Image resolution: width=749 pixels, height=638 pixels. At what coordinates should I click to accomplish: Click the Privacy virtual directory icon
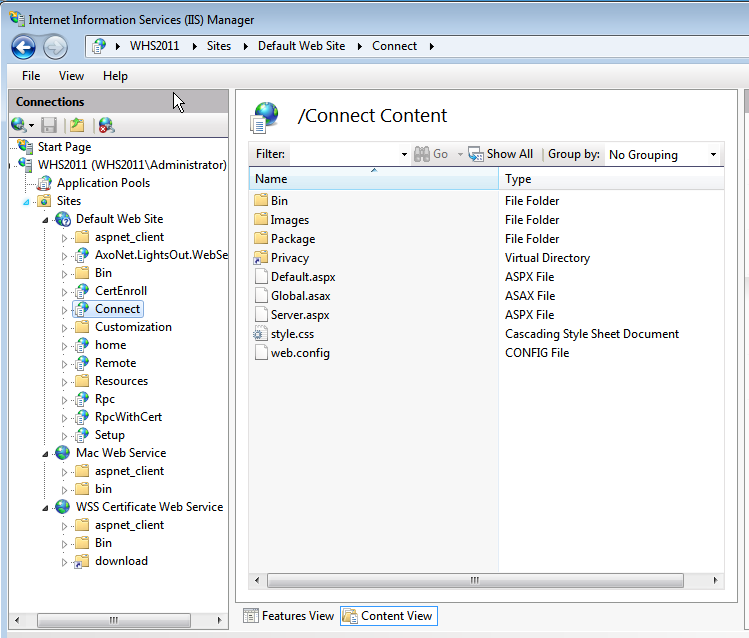coord(261,258)
